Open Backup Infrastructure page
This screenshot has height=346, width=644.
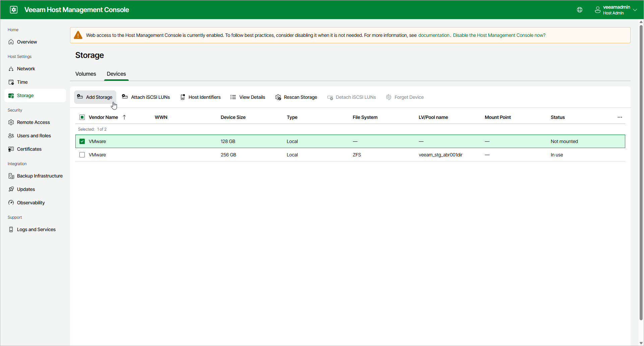coord(40,176)
